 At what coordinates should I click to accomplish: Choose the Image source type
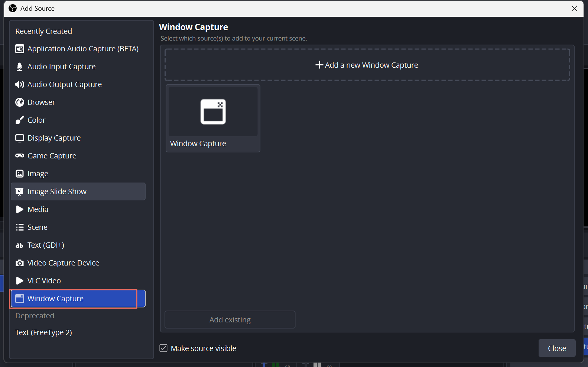[x=78, y=174]
